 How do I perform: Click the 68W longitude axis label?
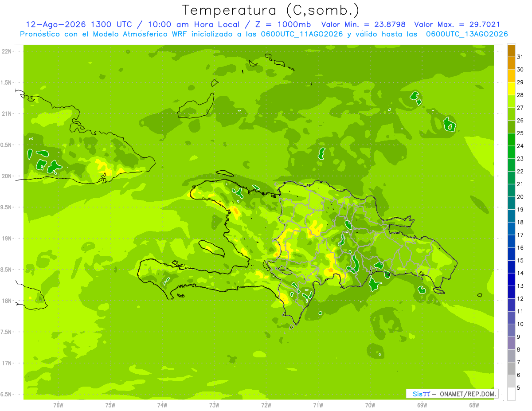474,405
